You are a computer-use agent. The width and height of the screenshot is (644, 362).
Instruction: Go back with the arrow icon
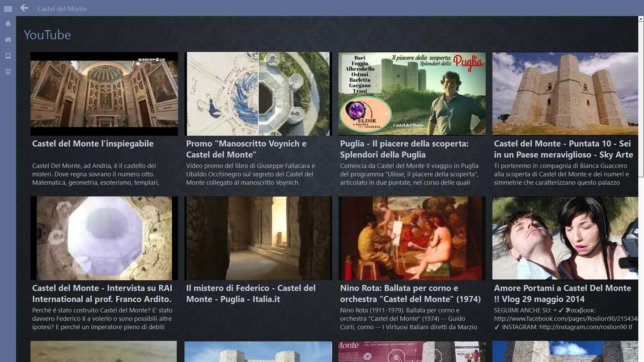point(24,8)
